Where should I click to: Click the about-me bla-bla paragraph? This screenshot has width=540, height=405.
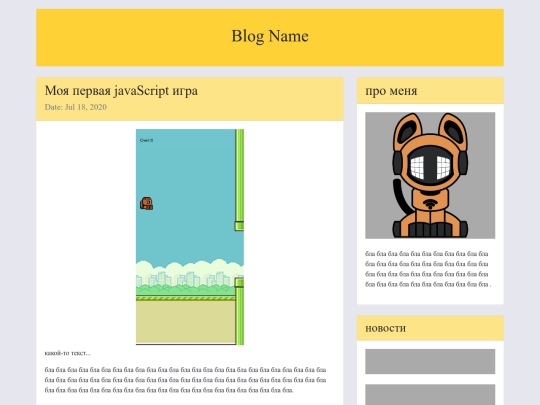click(x=428, y=269)
